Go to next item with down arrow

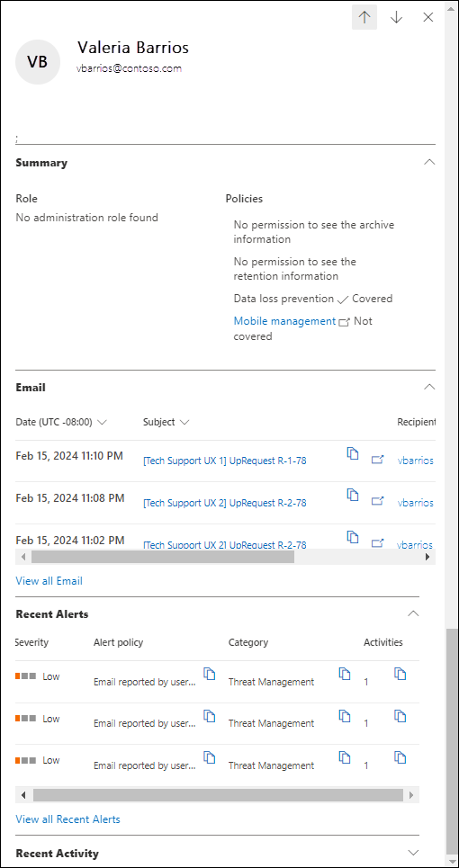[x=396, y=17]
